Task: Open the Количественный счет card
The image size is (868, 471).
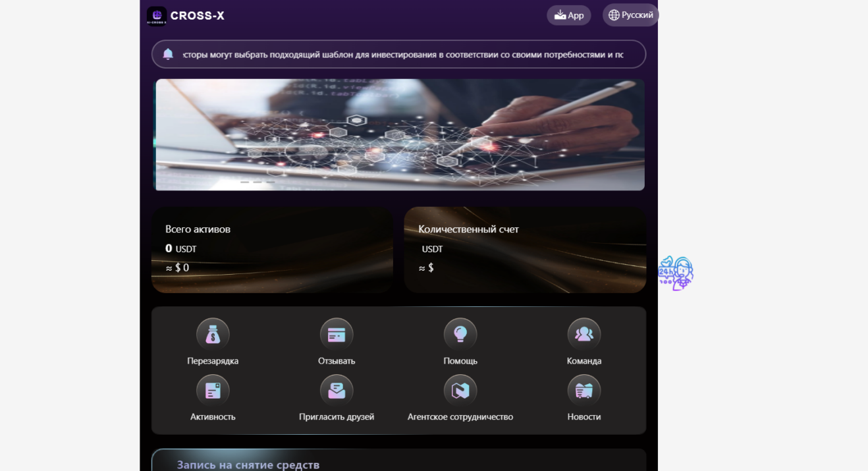Action: click(x=525, y=250)
